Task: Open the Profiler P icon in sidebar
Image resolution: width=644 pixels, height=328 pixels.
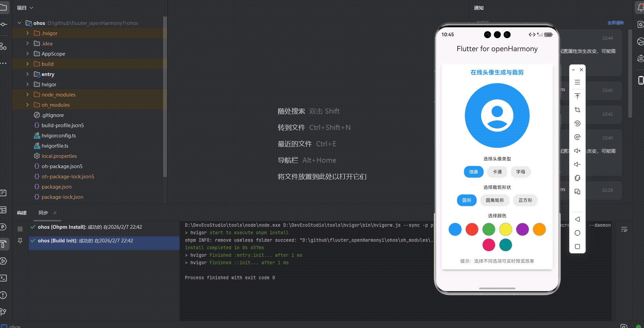Action: point(3,227)
